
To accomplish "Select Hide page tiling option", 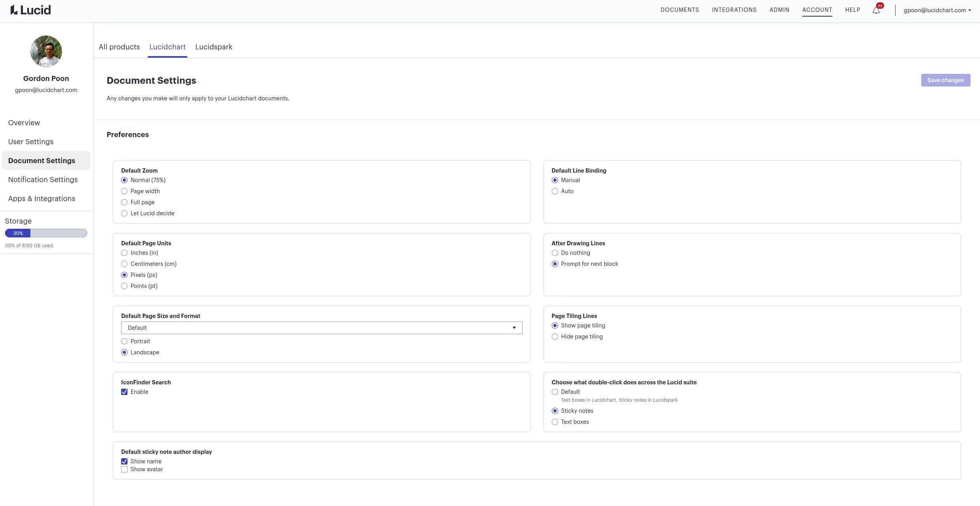I will pyautogui.click(x=555, y=337).
